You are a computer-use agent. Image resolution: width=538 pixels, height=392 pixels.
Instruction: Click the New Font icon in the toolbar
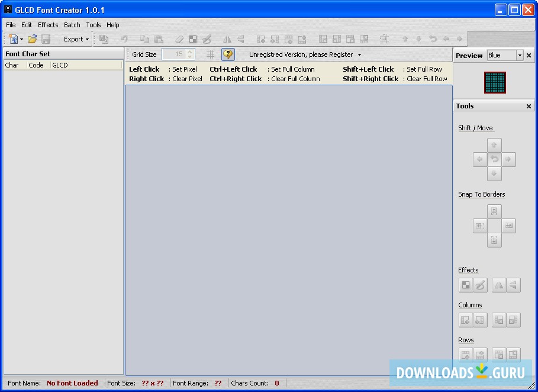14,39
